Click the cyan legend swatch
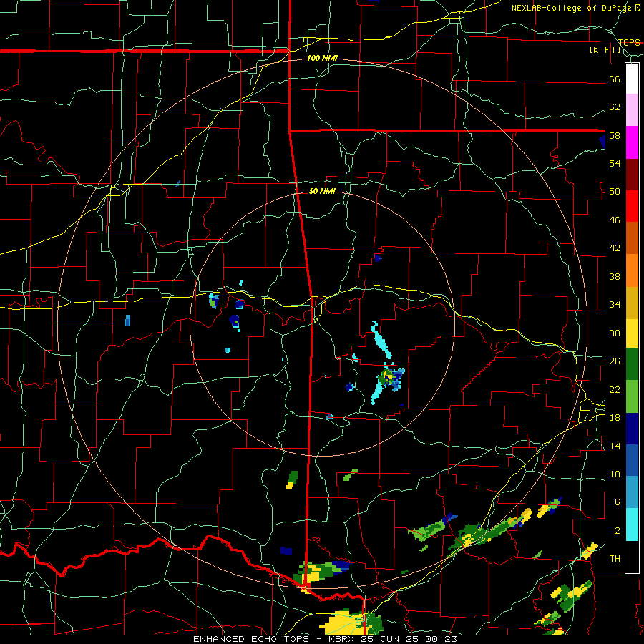Image resolution: width=644 pixels, height=644 pixels. pos(632,524)
